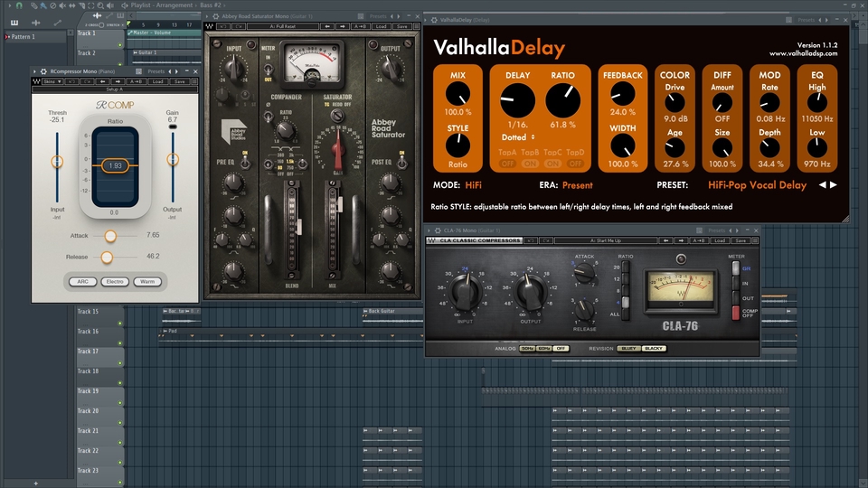The height and width of the screenshot is (488, 868).
Task: Go to next ValhallaDelay preset with right arrow
Action: click(833, 184)
